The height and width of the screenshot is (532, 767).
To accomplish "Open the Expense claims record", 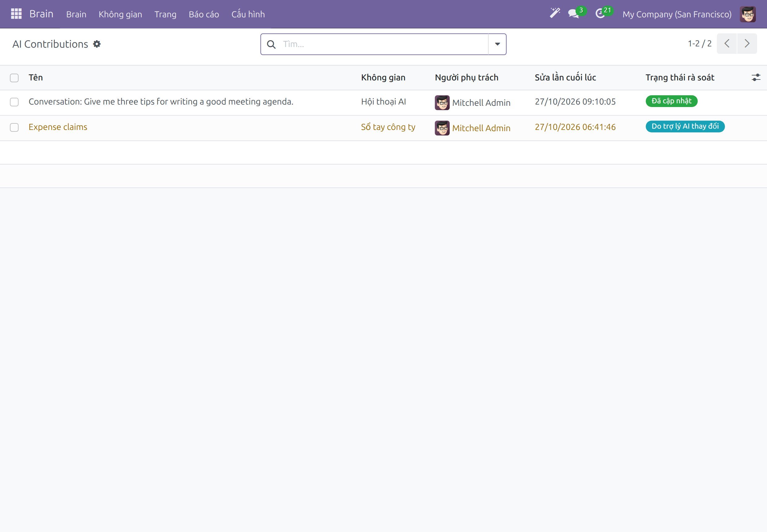I will (x=58, y=127).
